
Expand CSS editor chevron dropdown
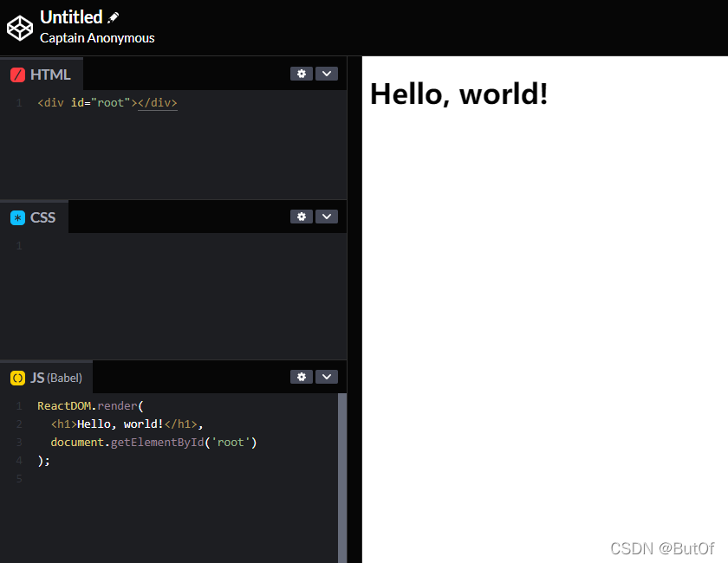point(327,217)
